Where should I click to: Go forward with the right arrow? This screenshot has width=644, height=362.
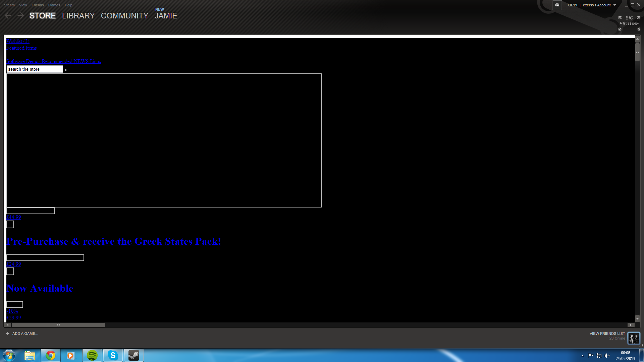20,15
